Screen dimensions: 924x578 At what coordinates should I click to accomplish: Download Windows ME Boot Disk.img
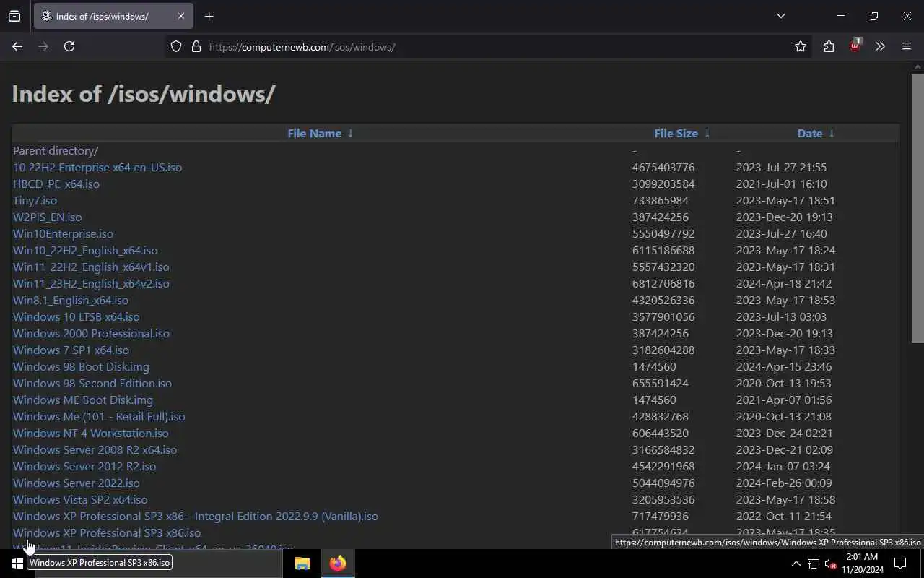click(x=83, y=400)
